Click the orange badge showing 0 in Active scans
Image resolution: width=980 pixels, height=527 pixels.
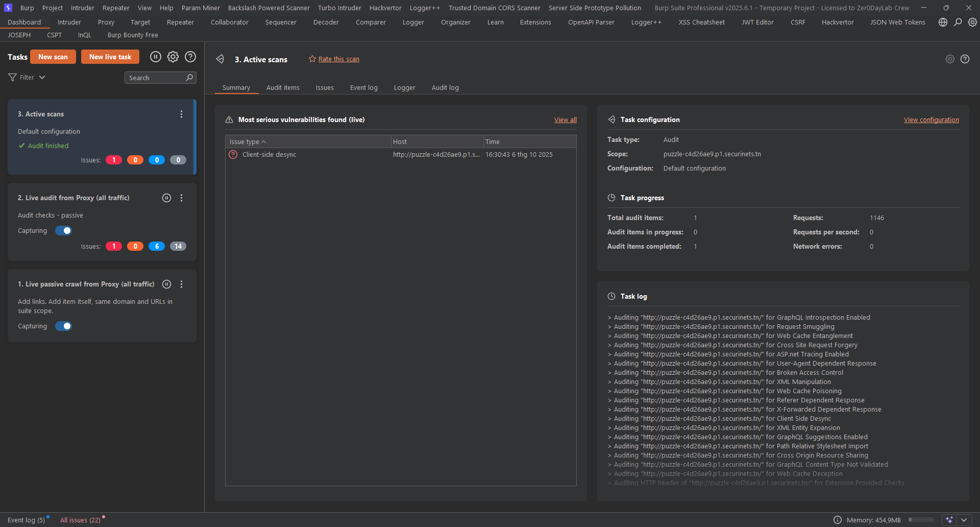[135, 160]
